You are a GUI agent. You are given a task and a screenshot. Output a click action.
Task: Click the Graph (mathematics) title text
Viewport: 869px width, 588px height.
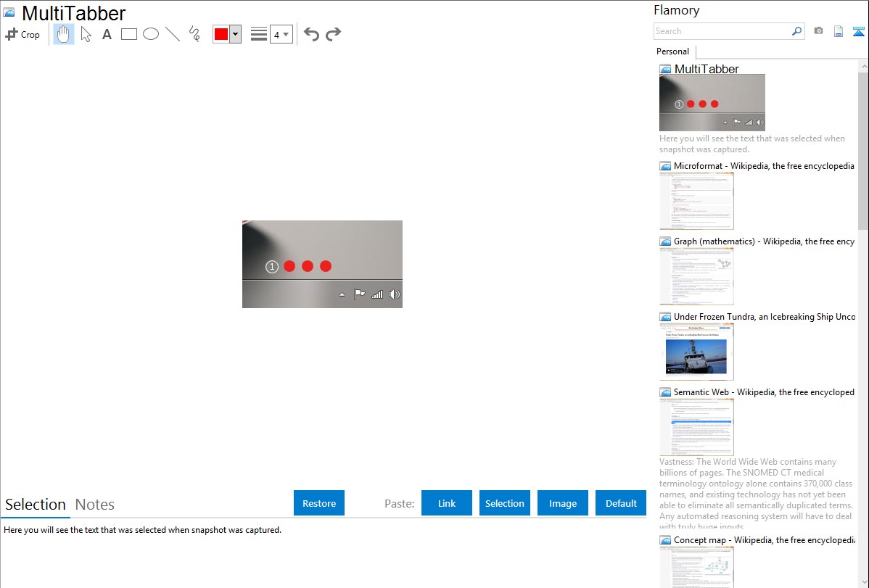[765, 241]
